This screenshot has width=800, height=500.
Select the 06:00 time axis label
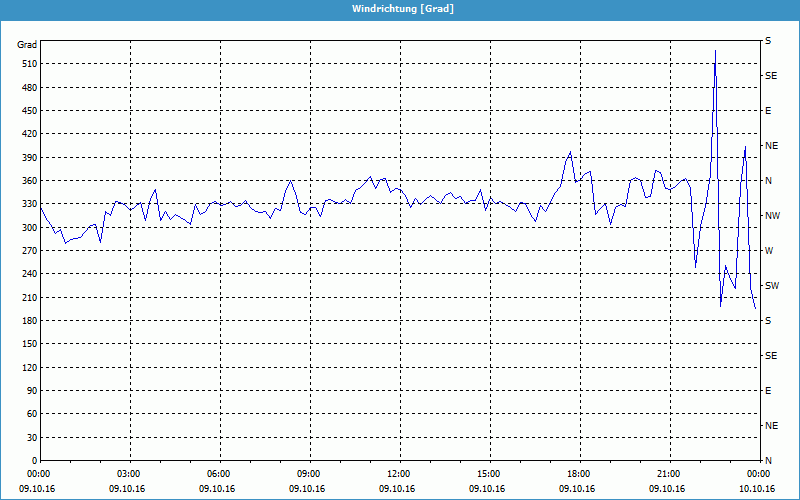pos(219,474)
